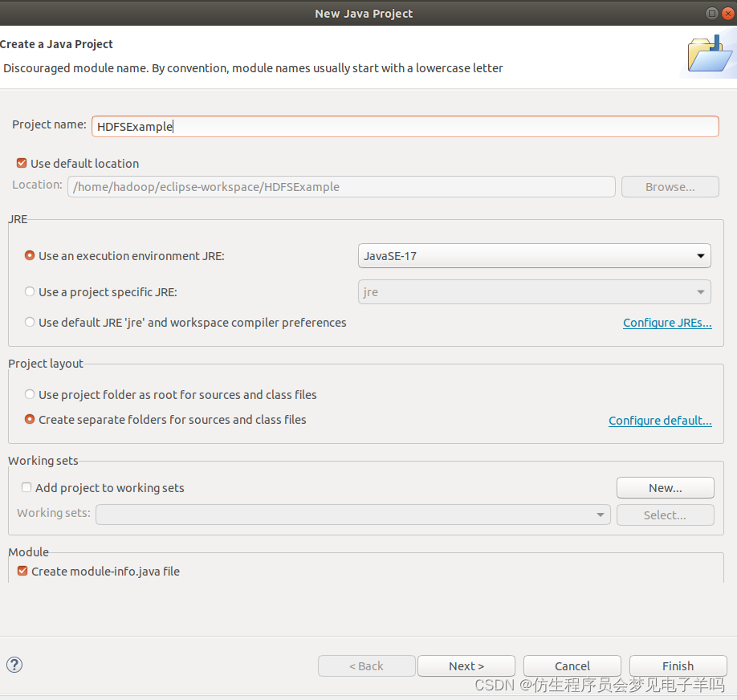Open Configure default... link
This screenshot has height=700, width=737.
click(x=661, y=421)
